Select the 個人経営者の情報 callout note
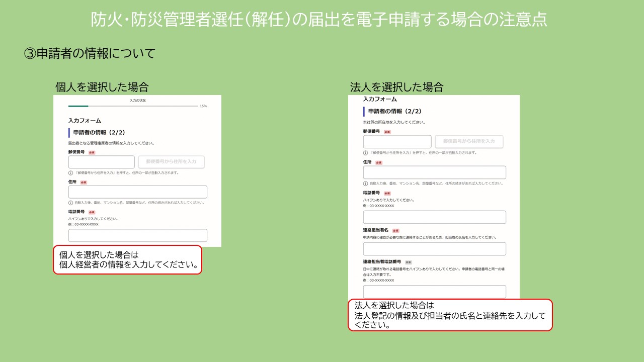 point(127,259)
